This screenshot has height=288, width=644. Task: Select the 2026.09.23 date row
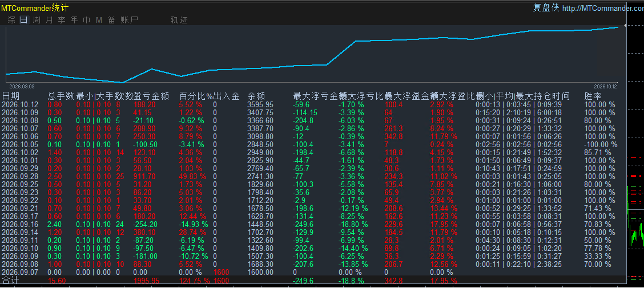[x=20, y=192]
